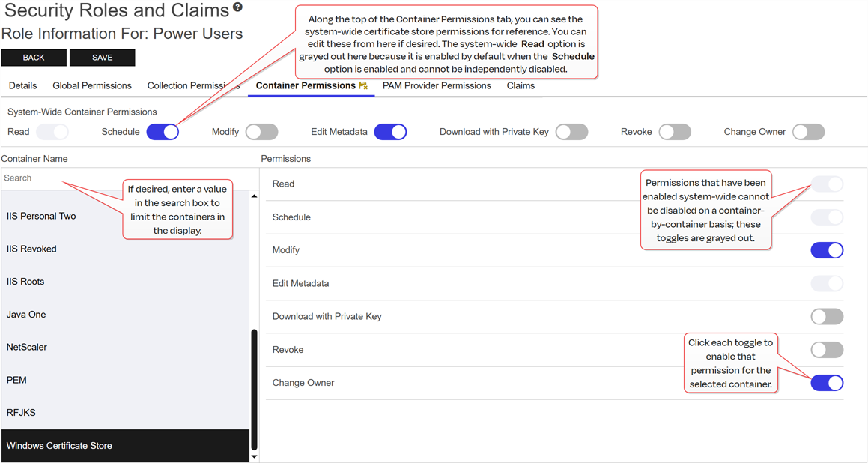Screen dimensions: 868x463
Task: Disable system-wide Edit Metadata toggle
Action: click(390, 132)
